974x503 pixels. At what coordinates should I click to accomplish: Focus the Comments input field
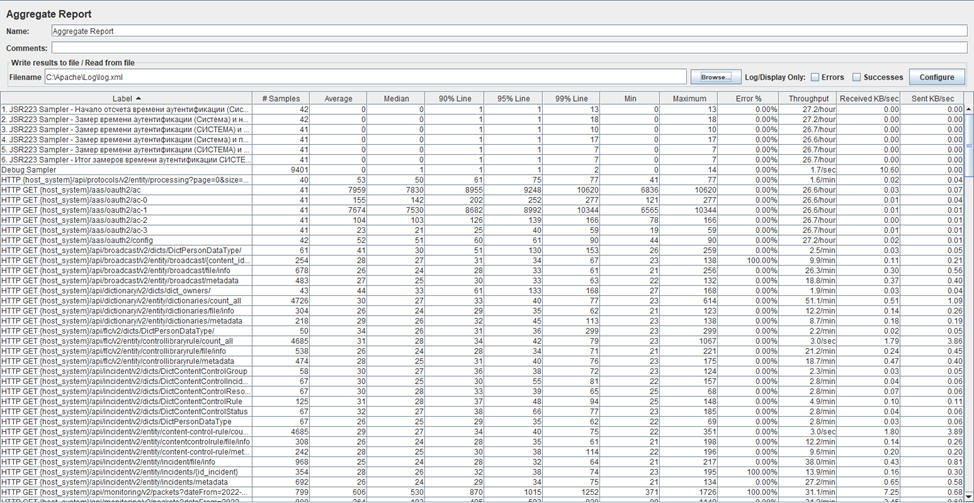(x=509, y=48)
